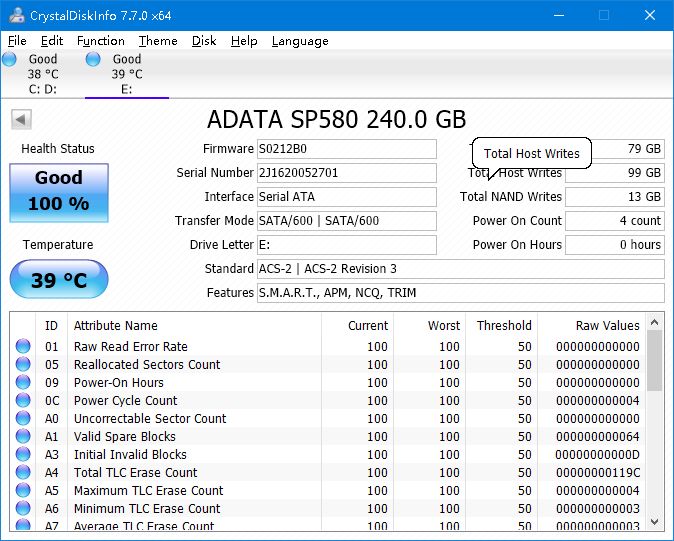
Task: Click status orb of Reallocated Sectors Count
Action: click(23, 364)
